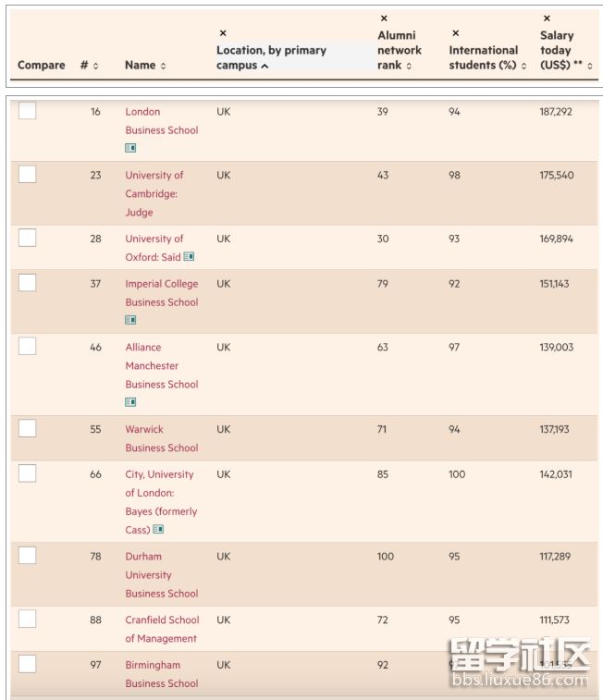Check compare box for Birmingham Business School
The height and width of the screenshot is (700, 603).
click(28, 664)
